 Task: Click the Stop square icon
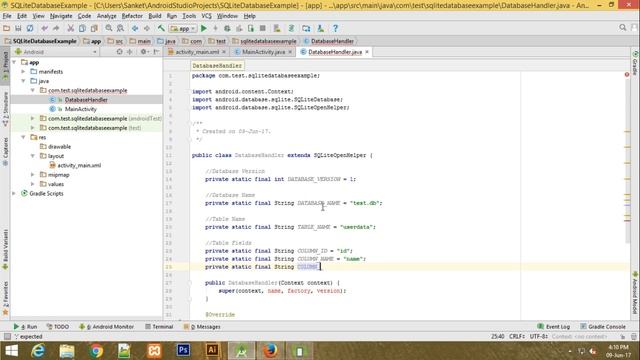[263, 28]
